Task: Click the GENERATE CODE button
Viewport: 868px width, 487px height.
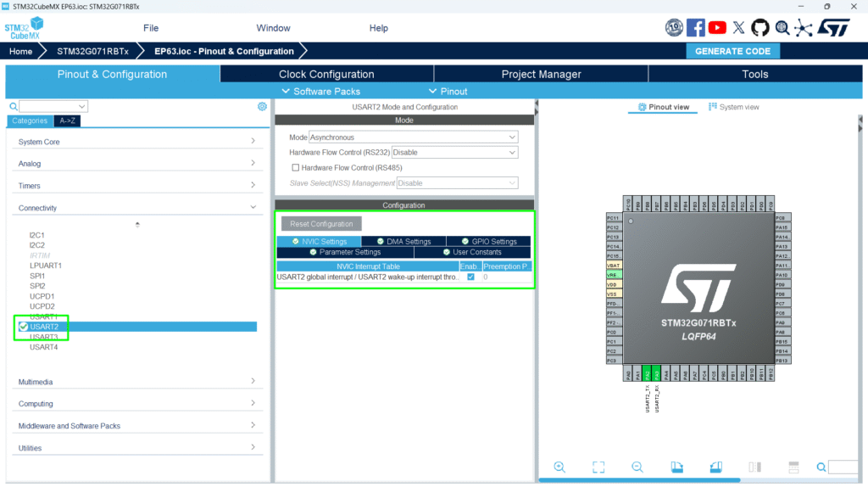Action: [x=732, y=51]
